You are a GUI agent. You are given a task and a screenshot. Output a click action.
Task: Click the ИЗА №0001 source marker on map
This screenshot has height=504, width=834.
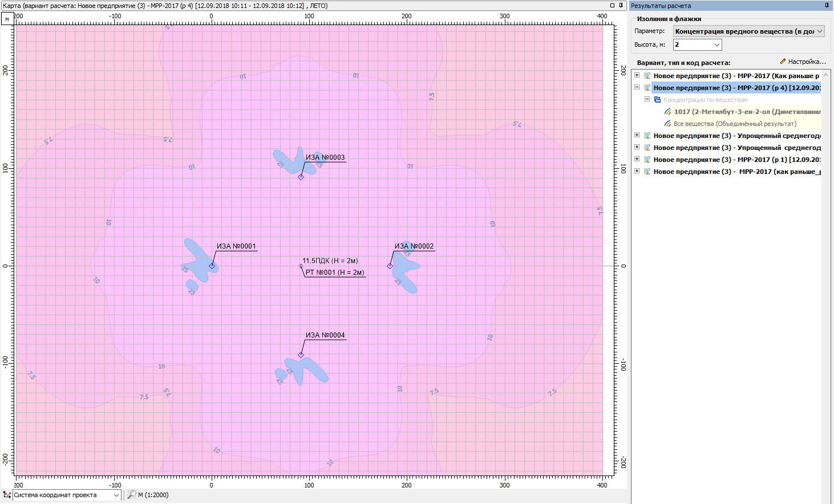click(x=212, y=266)
